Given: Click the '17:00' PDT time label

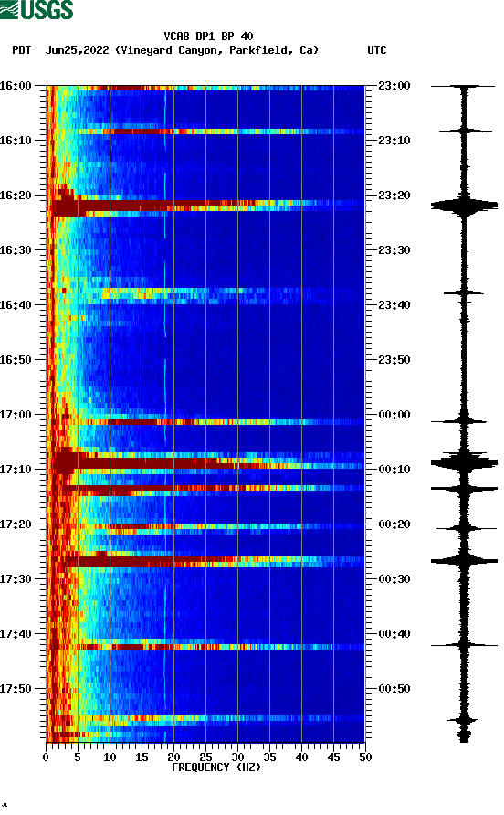Looking at the screenshot, I should point(16,415).
